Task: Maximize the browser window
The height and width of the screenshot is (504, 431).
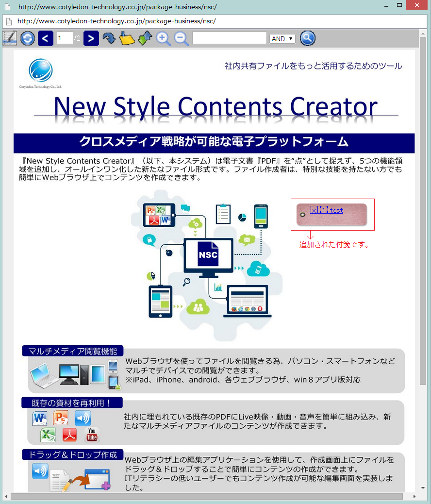Action: coord(399,5)
